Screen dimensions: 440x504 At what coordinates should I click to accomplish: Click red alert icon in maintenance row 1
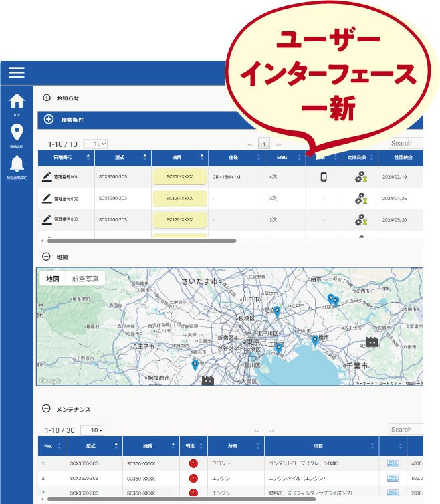point(193,463)
